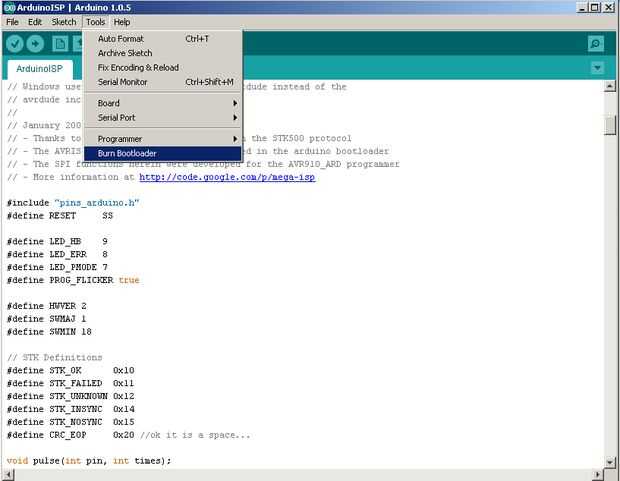Screen dimensions: 620x481
Task: Click the Upload arrow button
Action: (35, 44)
